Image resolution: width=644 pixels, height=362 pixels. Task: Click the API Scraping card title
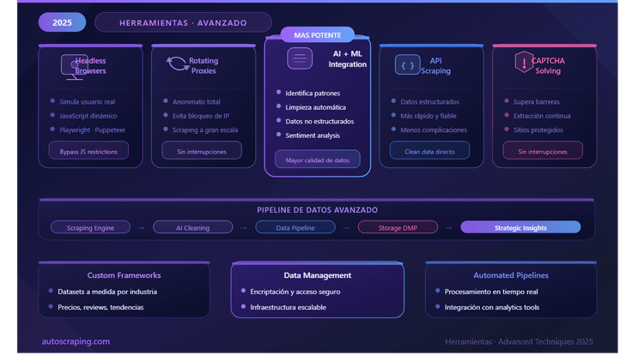click(x=435, y=66)
